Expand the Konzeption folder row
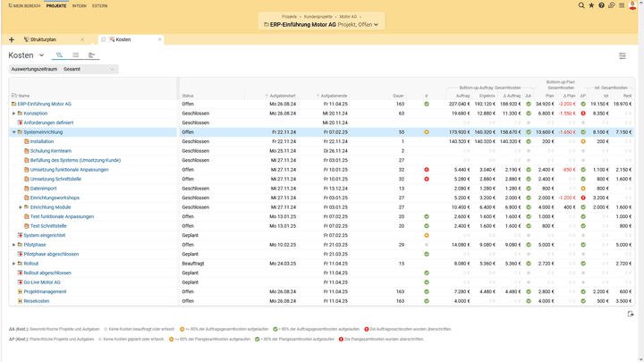 13,114
